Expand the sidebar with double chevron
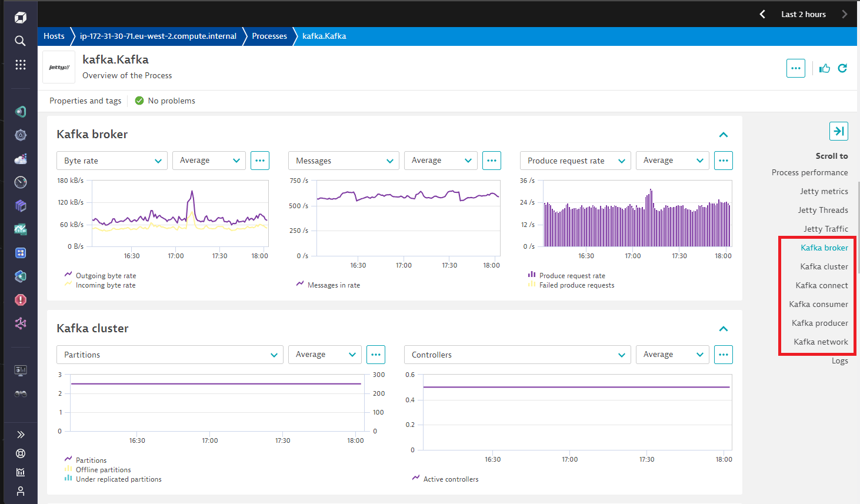 tap(20, 435)
